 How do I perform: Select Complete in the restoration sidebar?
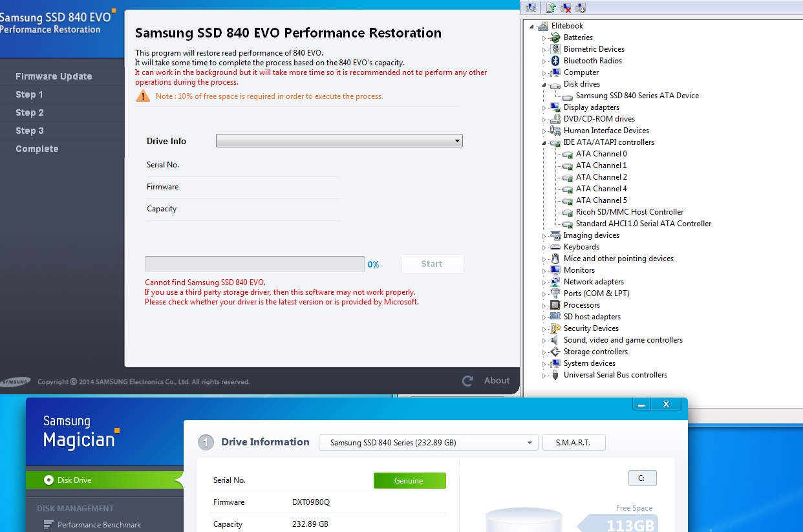coord(37,149)
